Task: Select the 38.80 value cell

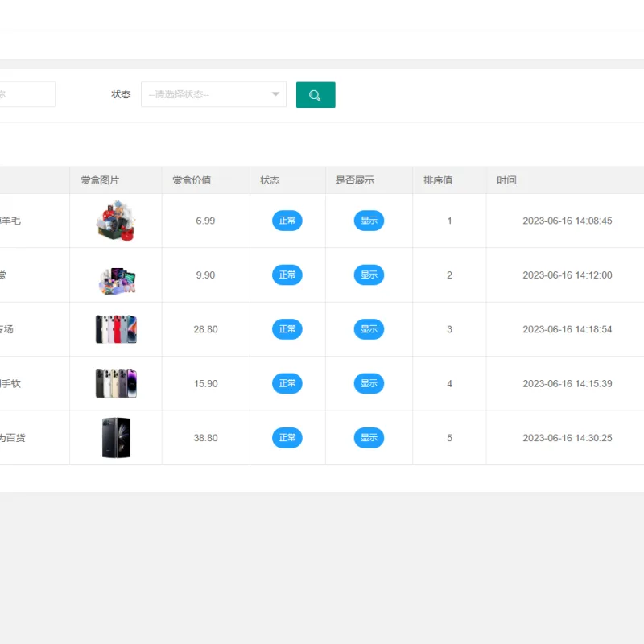Action: (205, 437)
